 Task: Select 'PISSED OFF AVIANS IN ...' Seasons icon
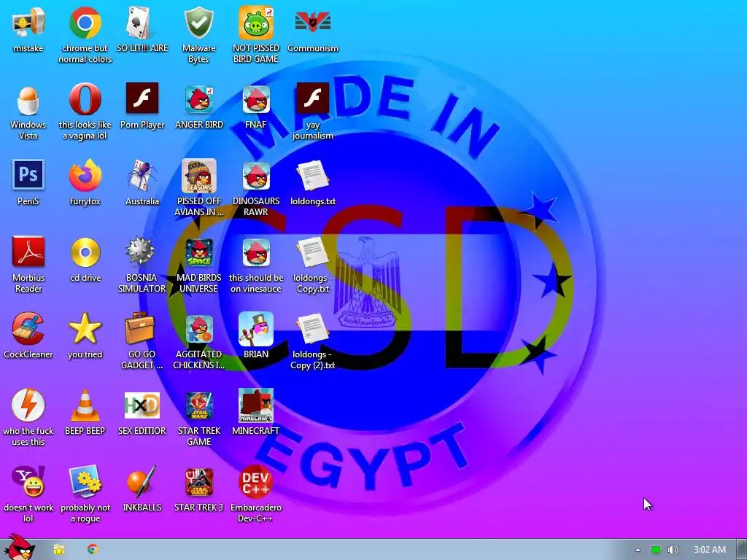[x=198, y=176]
